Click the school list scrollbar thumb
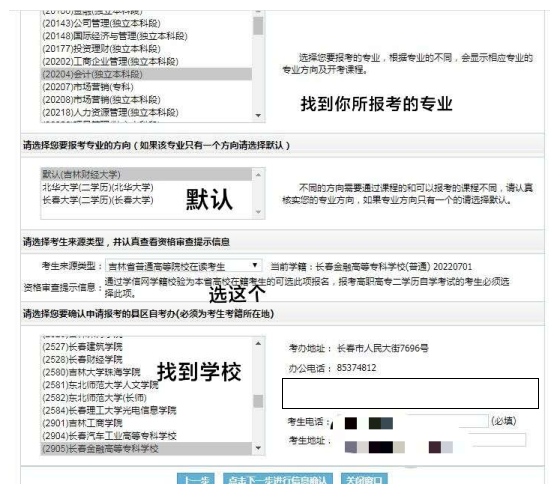This screenshot has height=489, width=550. [258, 401]
